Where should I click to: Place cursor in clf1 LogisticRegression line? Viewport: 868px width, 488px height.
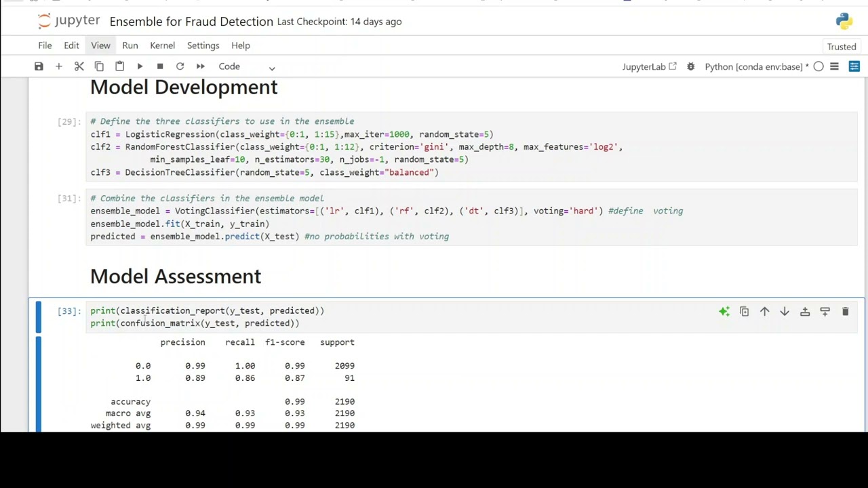pyautogui.click(x=292, y=134)
